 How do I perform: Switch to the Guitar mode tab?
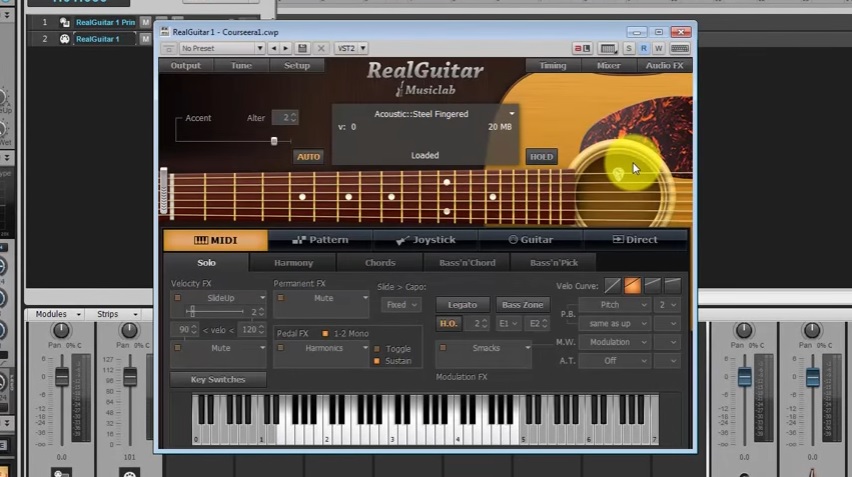click(x=530, y=240)
